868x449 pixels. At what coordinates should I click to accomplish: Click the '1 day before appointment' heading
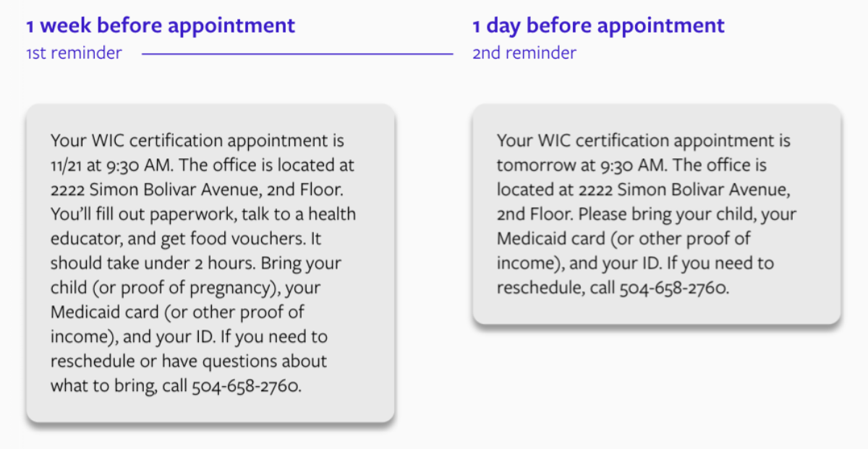click(x=598, y=26)
